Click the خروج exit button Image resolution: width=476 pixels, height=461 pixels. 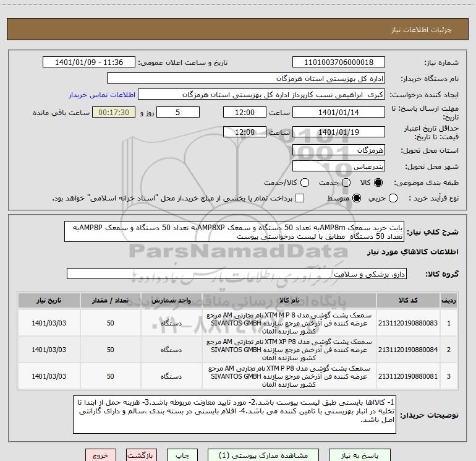point(101,455)
